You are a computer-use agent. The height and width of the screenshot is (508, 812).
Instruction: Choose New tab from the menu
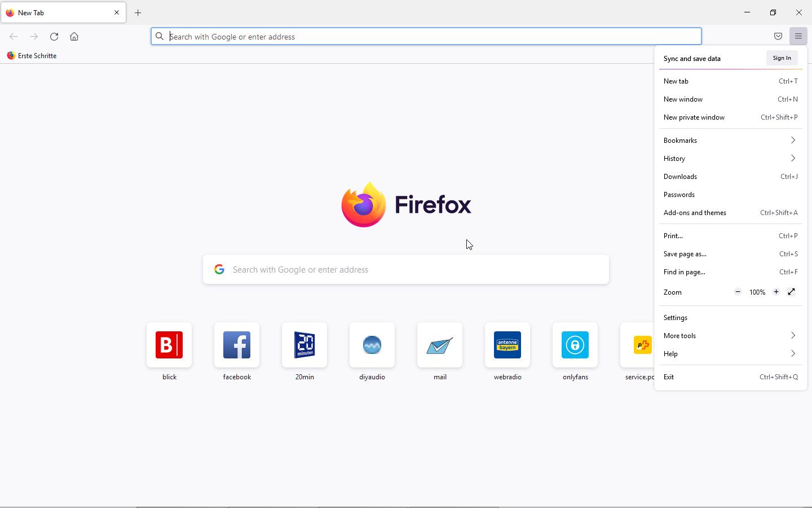[730, 81]
